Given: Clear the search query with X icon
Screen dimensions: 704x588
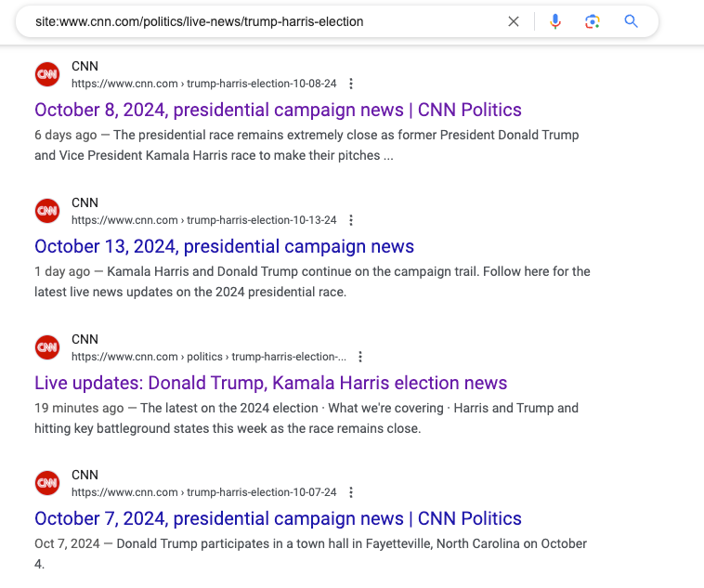Looking at the screenshot, I should (514, 21).
